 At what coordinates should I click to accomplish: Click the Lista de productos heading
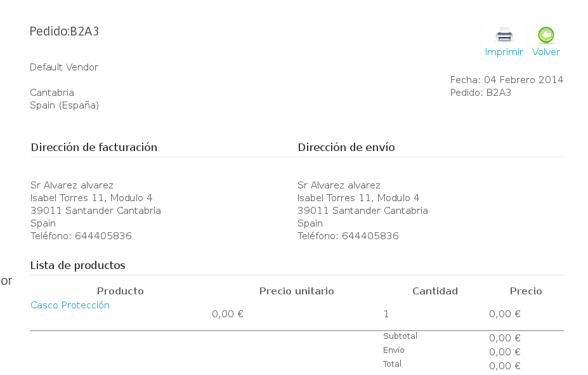78,265
